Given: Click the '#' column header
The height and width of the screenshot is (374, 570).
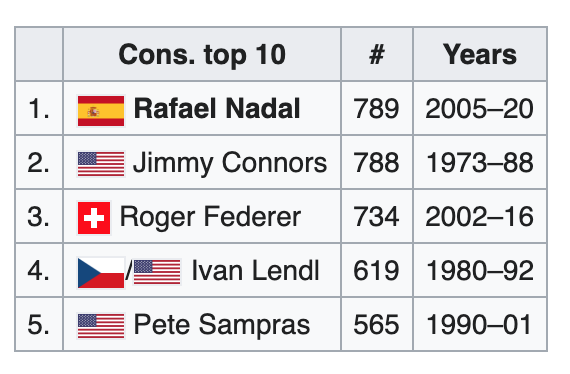Looking at the screenshot, I should pyautogui.click(x=377, y=54).
